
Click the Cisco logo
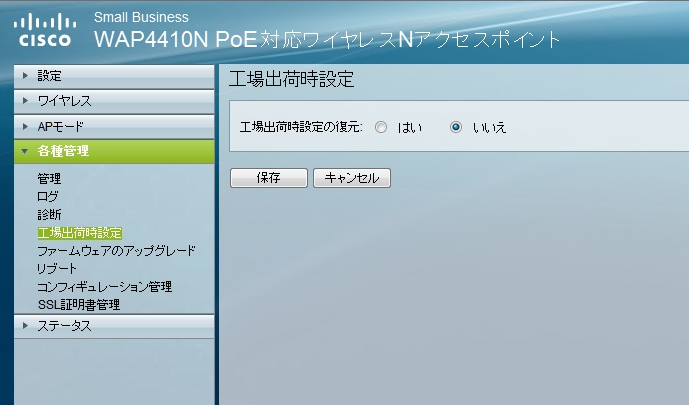[x=44, y=30]
